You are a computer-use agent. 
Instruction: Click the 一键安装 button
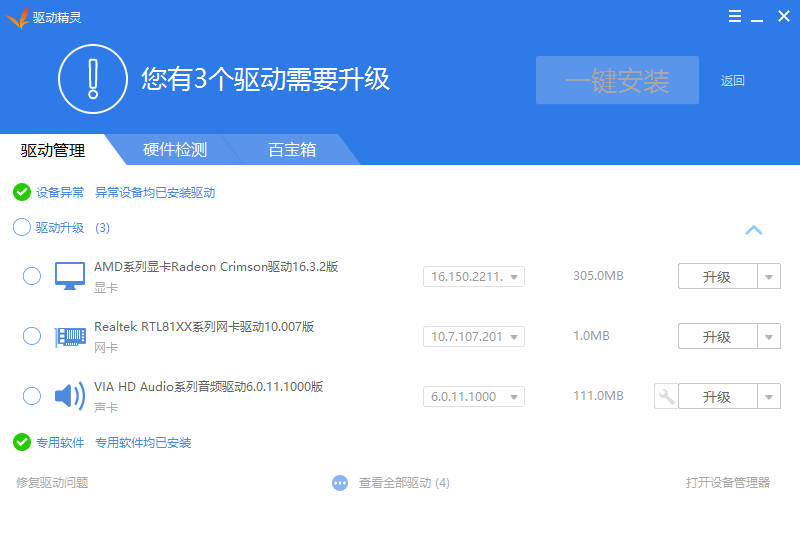pos(617,80)
